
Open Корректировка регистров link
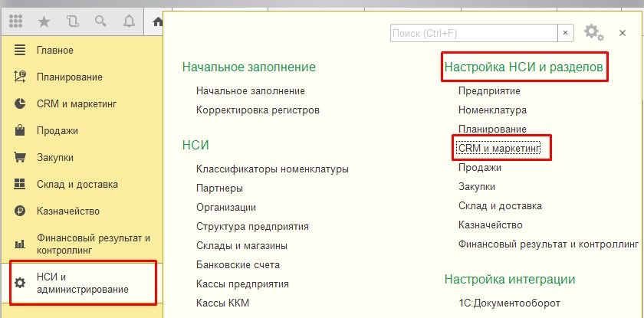[x=258, y=110]
